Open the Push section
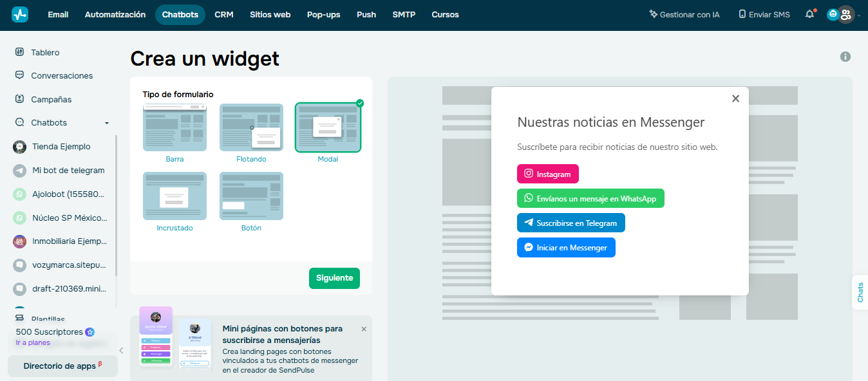868x381 pixels. click(x=366, y=14)
